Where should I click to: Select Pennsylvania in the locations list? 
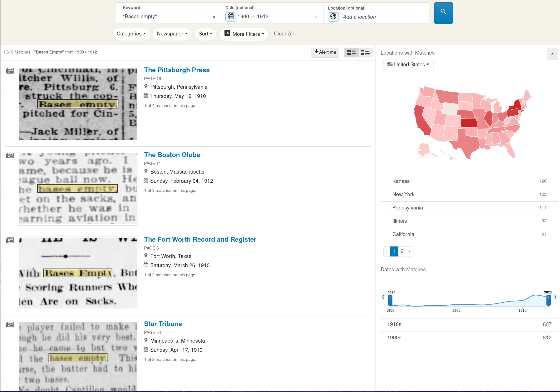tap(469, 208)
